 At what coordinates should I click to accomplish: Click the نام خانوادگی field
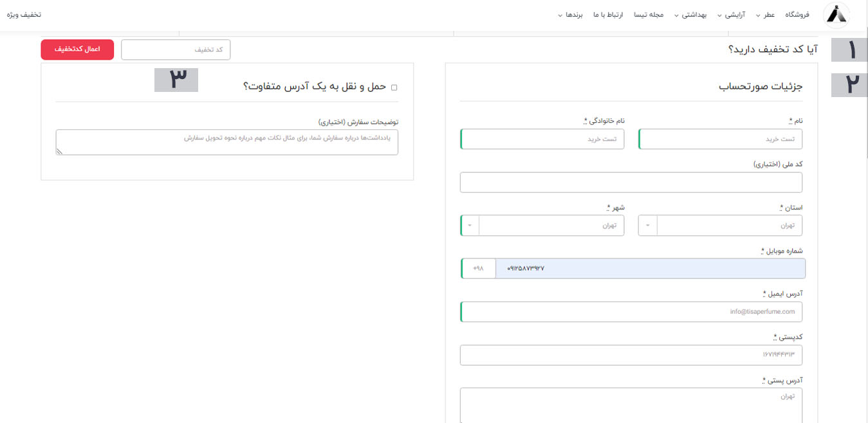pyautogui.click(x=542, y=139)
